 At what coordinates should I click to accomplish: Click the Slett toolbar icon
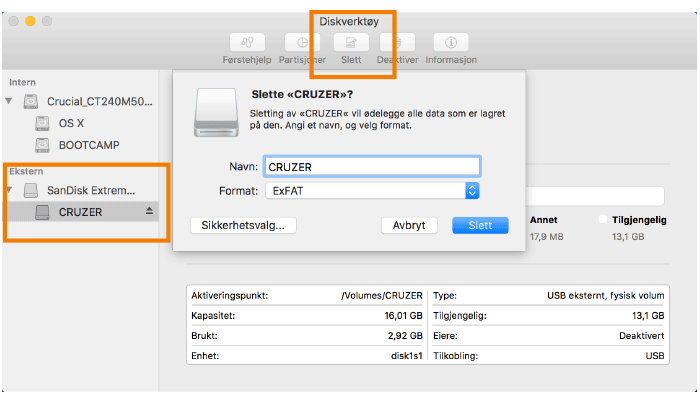click(x=351, y=43)
